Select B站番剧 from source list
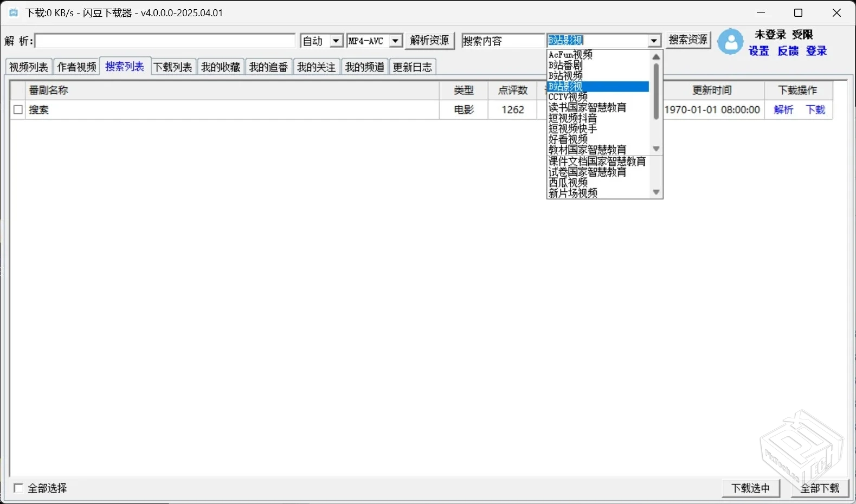The width and height of the screenshot is (856, 504). (x=565, y=66)
